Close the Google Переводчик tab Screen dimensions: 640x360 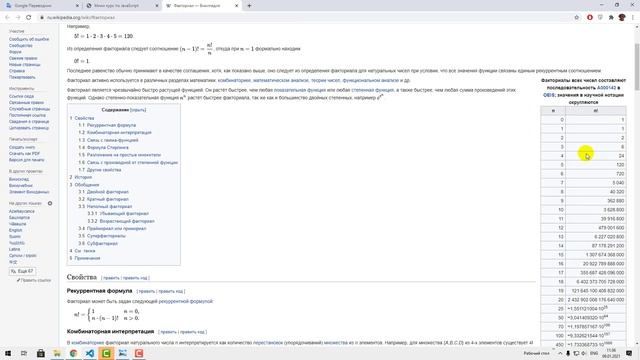[78, 6]
